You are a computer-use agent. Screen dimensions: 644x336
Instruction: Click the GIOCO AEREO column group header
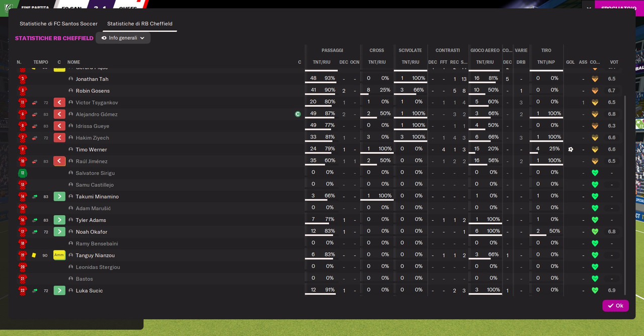pyautogui.click(x=485, y=50)
